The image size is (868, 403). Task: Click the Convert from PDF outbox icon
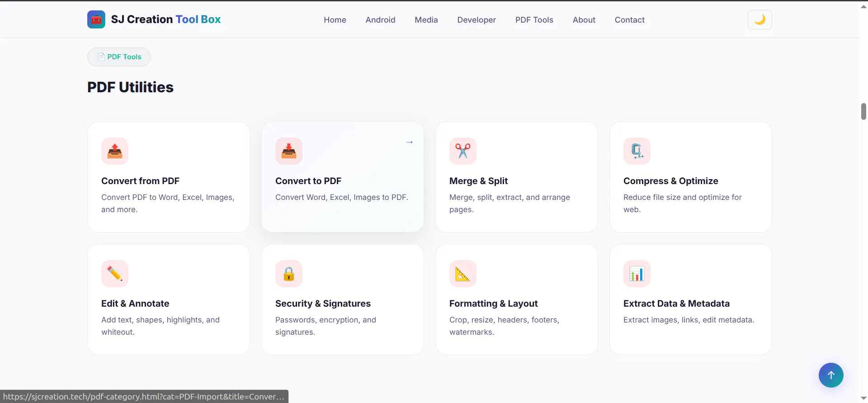[115, 151]
